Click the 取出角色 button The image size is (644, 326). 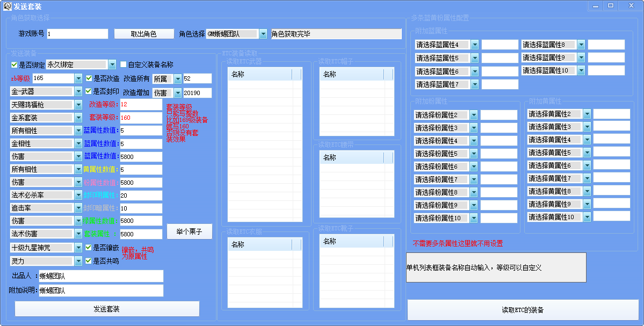click(x=144, y=34)
